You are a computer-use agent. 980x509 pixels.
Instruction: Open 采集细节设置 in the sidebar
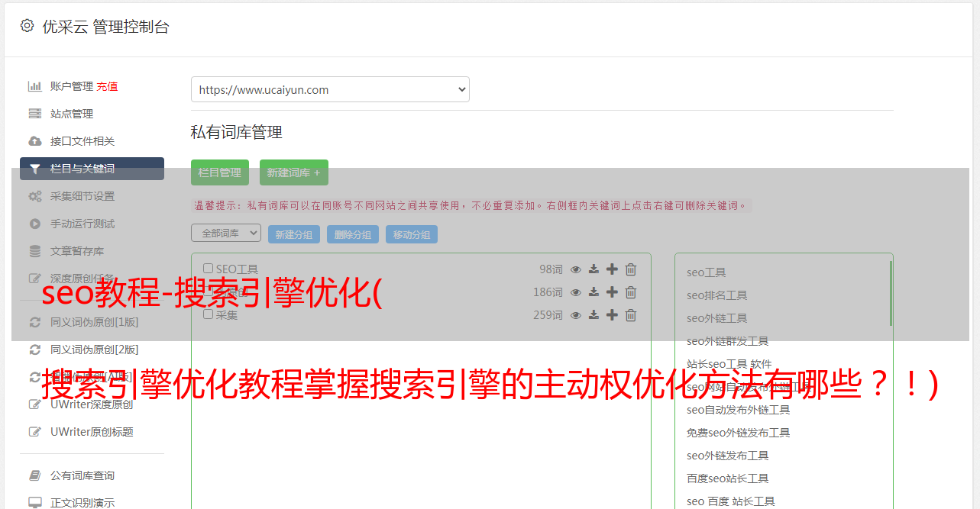[x=82, y=196]
